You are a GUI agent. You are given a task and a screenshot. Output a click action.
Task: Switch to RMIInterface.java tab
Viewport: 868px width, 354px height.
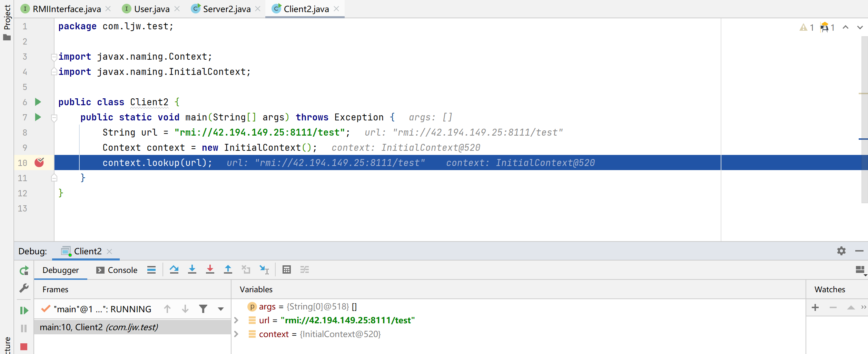61,9
